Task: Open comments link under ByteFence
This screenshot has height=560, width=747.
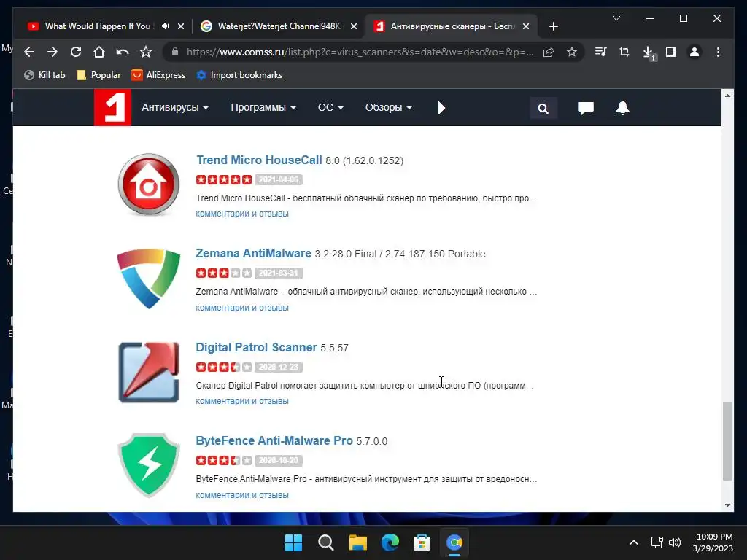Action: 242,495
